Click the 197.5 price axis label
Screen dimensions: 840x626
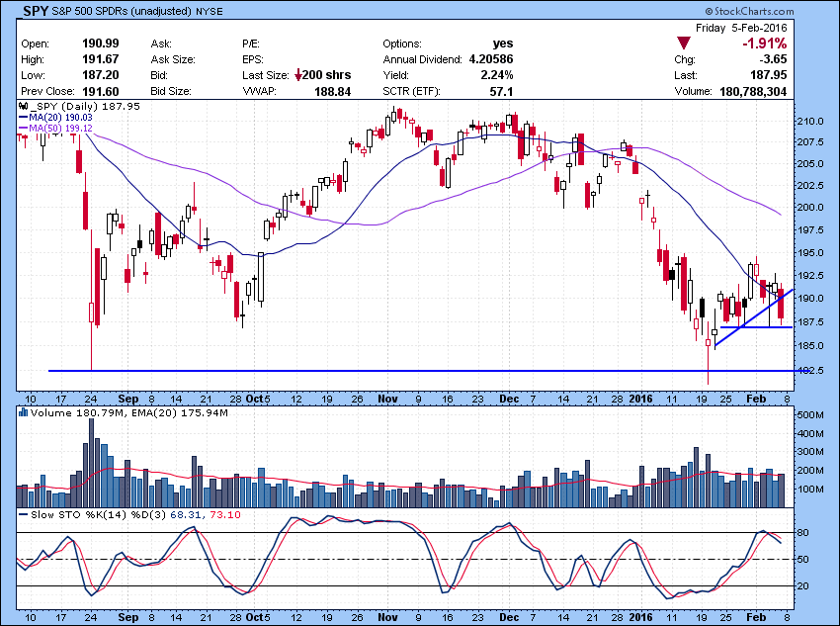(811, 229)
